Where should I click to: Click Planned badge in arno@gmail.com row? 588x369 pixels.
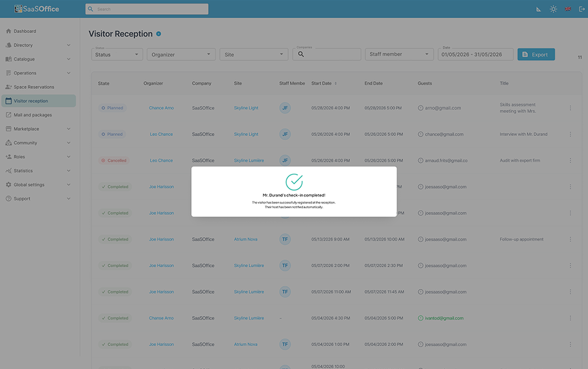(112, 108)
